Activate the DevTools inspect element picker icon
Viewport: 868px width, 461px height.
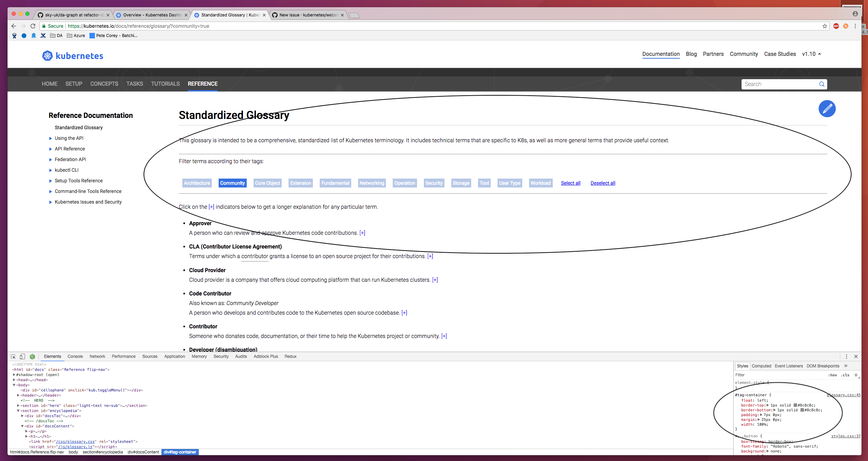click(13, 356)
